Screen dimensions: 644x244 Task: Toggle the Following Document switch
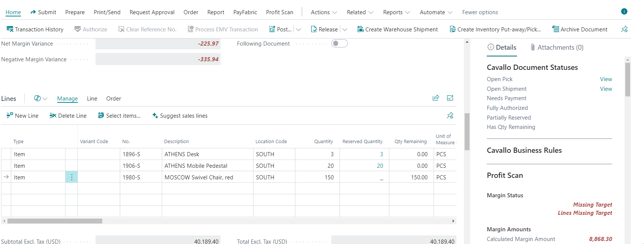pos(339,44)
